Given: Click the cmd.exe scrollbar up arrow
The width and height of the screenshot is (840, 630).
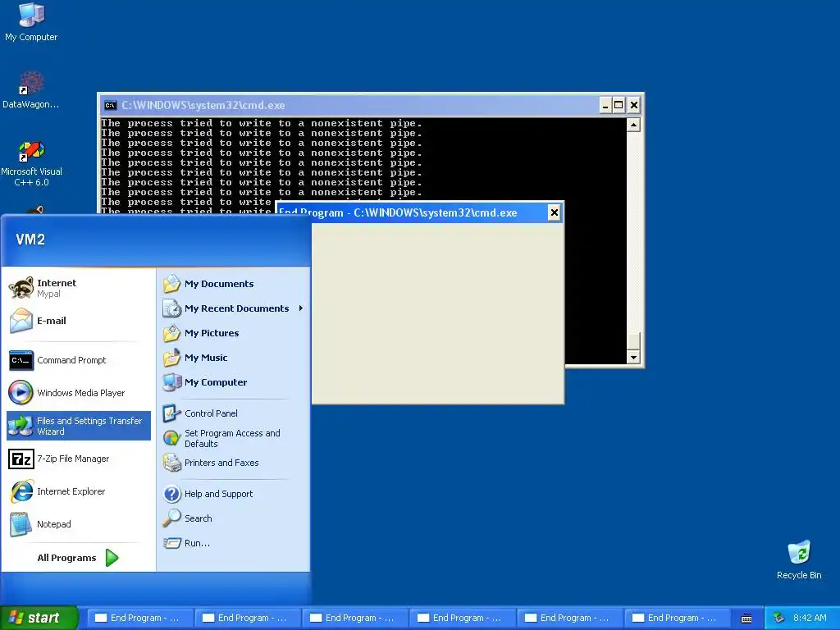Looking at the screenshot, I should [x=633, y=125].
